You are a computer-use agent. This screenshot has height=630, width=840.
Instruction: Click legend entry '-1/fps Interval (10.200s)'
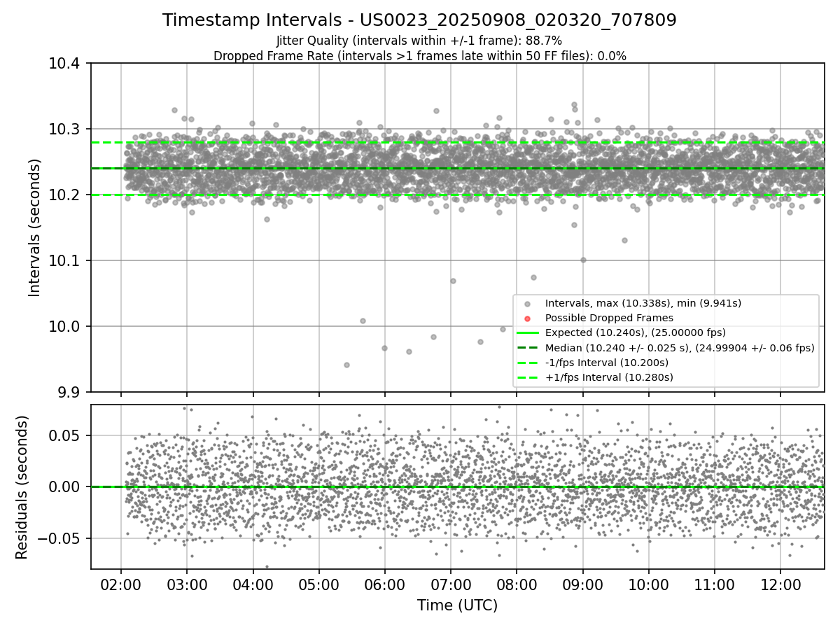pyautogui.click(x=607, y=363)
